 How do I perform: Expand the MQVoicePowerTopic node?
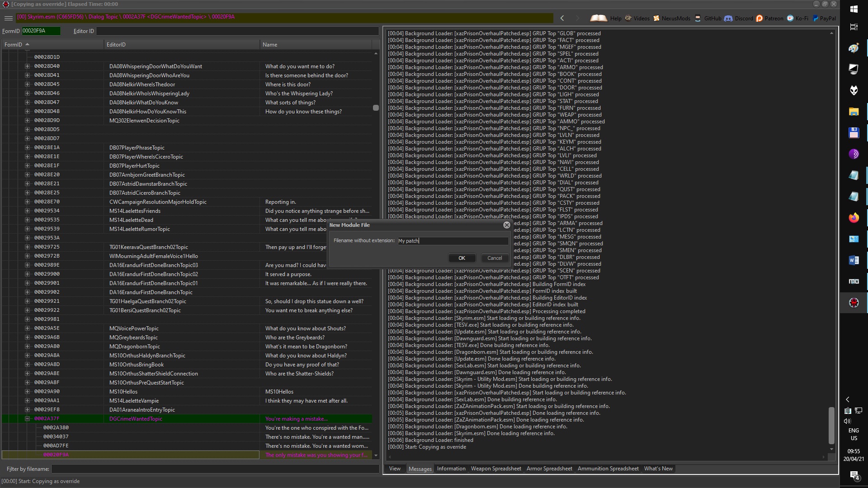pos(27,328)
